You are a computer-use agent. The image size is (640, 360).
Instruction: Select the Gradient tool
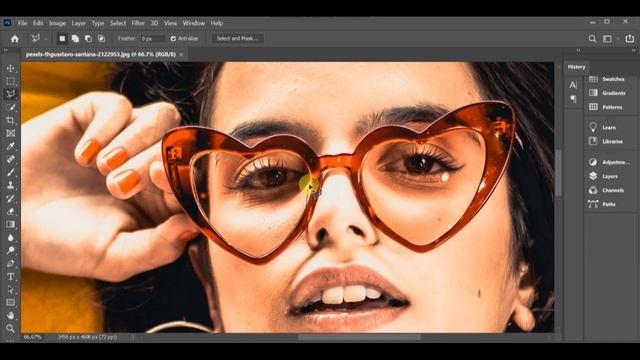coord(11,224)
